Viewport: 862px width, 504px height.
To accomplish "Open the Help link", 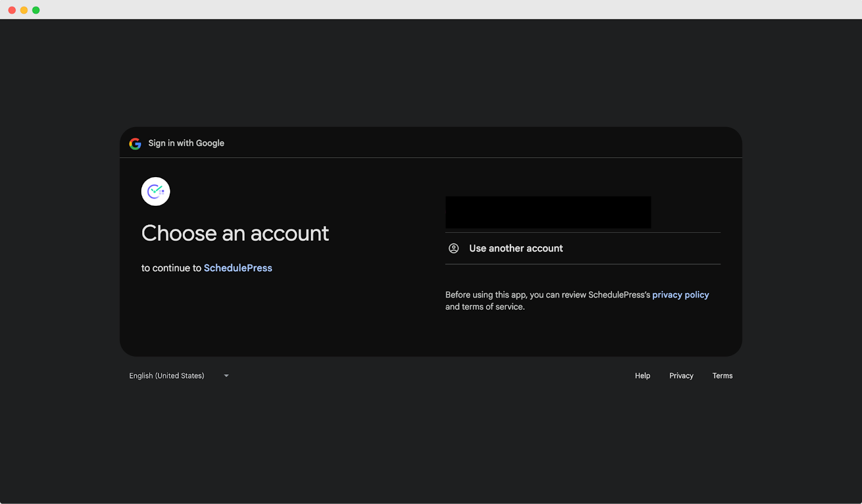I will pos(642,376).
